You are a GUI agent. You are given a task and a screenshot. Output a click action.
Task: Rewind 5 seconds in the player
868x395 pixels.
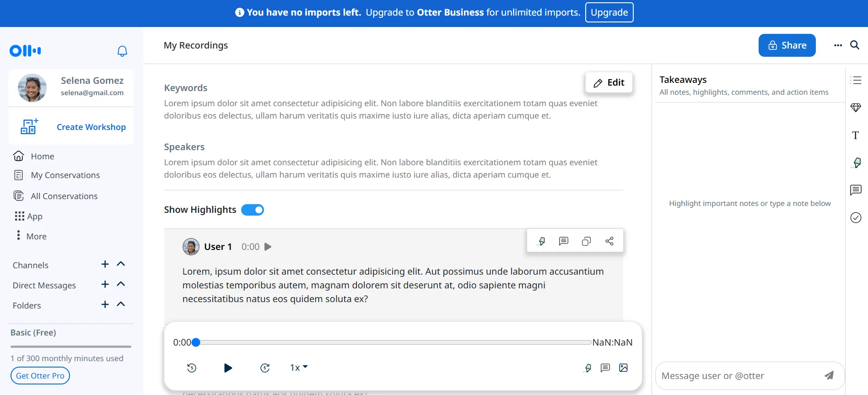tap(192, 368)
